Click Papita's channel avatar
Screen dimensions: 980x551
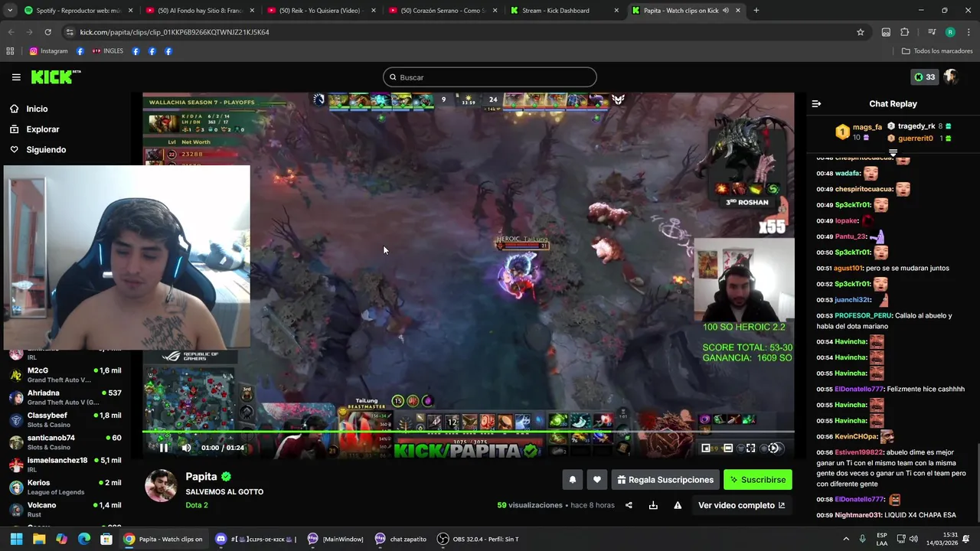[161, 486]
